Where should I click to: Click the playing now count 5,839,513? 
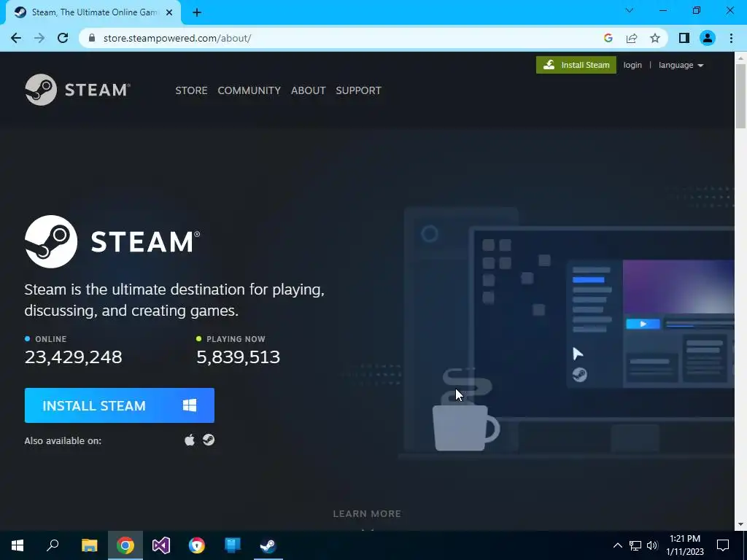point(239,357)
